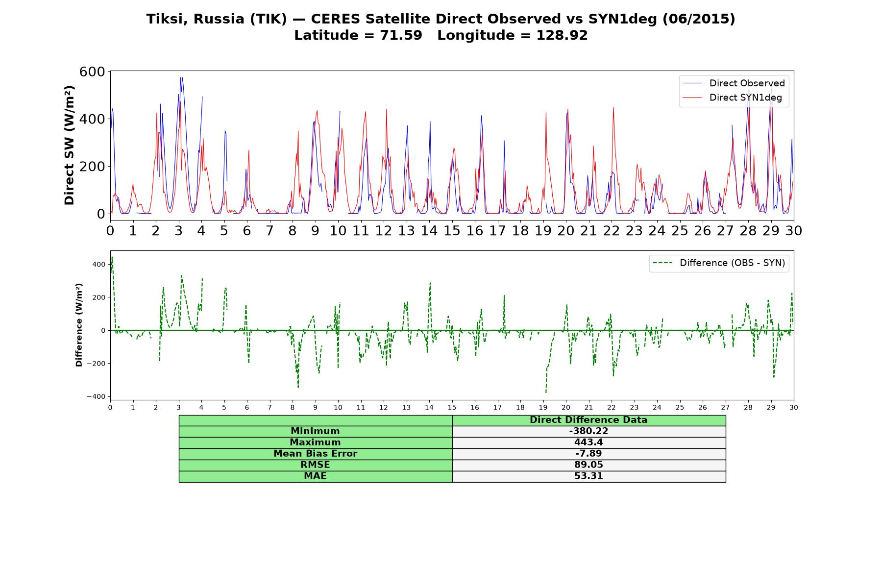
Task: Click the Minimum value -380.22 cell
Action: click(588, 431)
